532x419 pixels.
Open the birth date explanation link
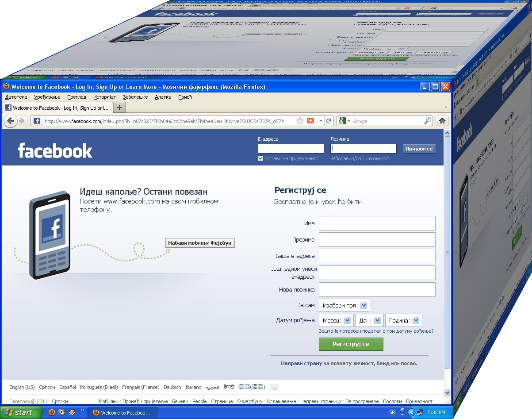(376, 331)
